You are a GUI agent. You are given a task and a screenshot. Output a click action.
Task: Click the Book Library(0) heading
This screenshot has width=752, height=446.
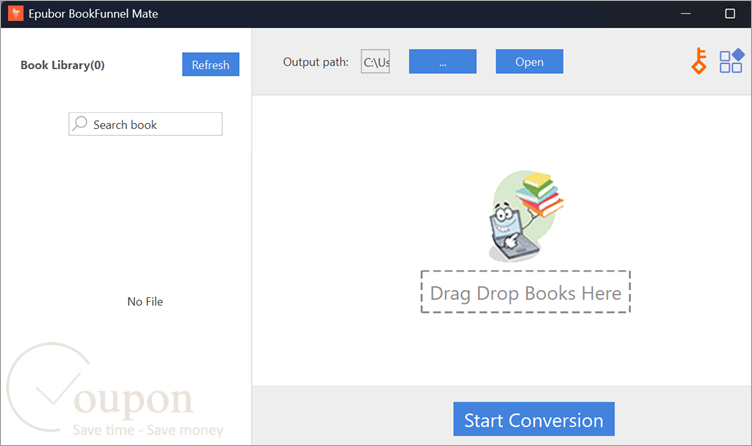(x=62, y=65)
